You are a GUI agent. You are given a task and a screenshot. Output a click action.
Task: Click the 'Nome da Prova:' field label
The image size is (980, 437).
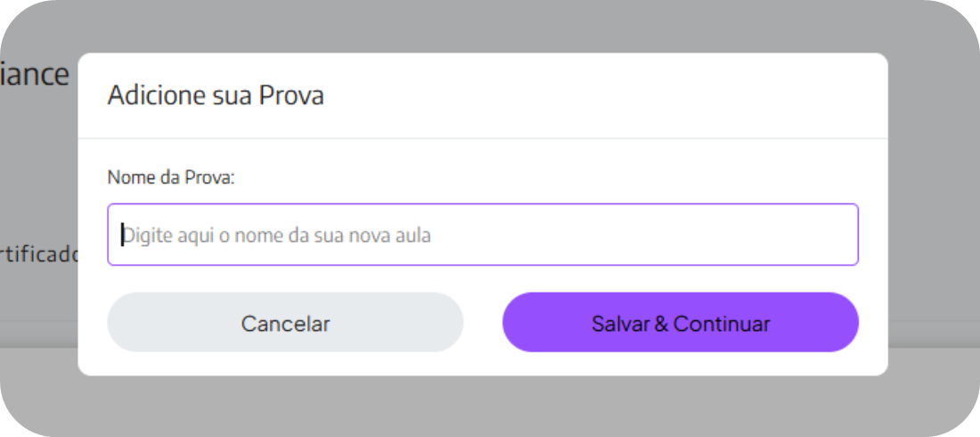(x=170, y=177)
